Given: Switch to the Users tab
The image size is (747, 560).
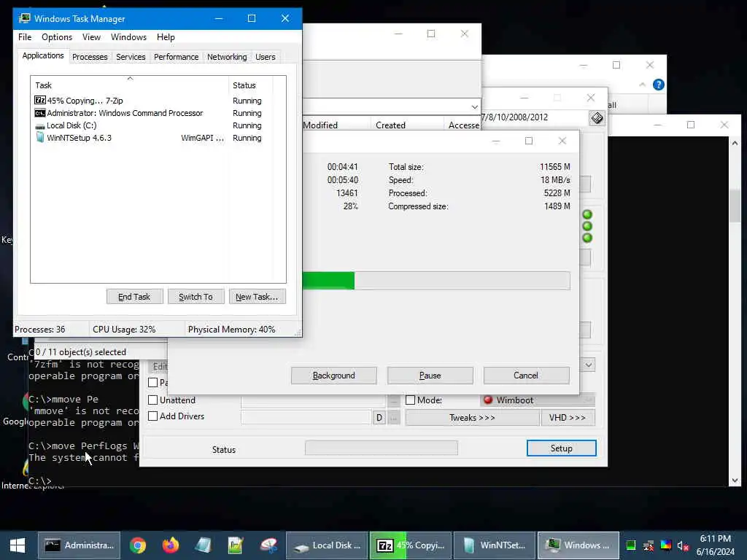Looking at the screenshot, I should tap(266, 57).
